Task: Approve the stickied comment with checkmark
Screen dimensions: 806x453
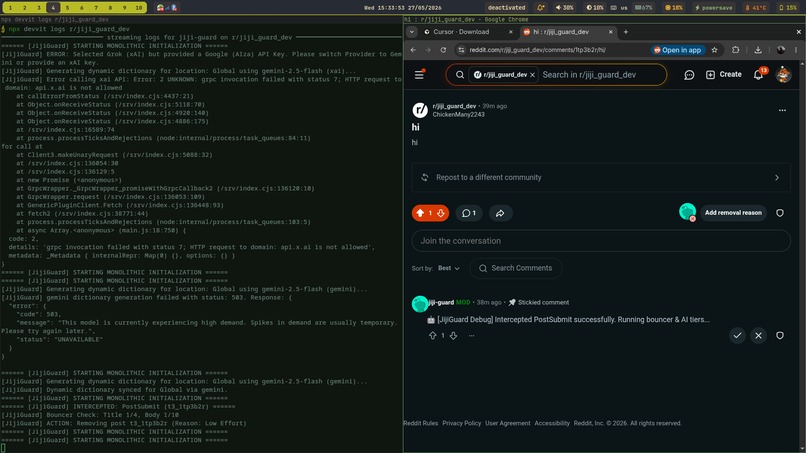Action: [x=737, y=335]
